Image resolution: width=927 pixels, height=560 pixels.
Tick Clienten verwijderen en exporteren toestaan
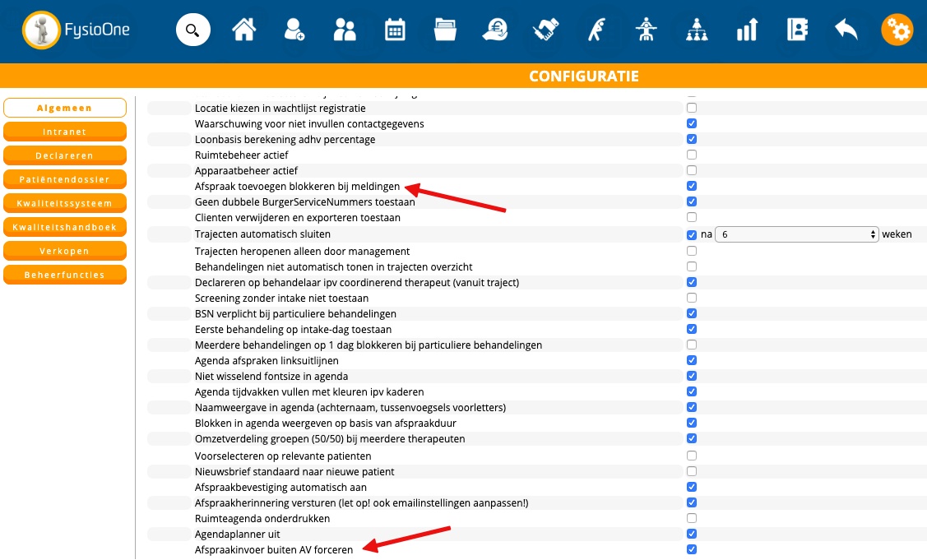pos(692,218)
